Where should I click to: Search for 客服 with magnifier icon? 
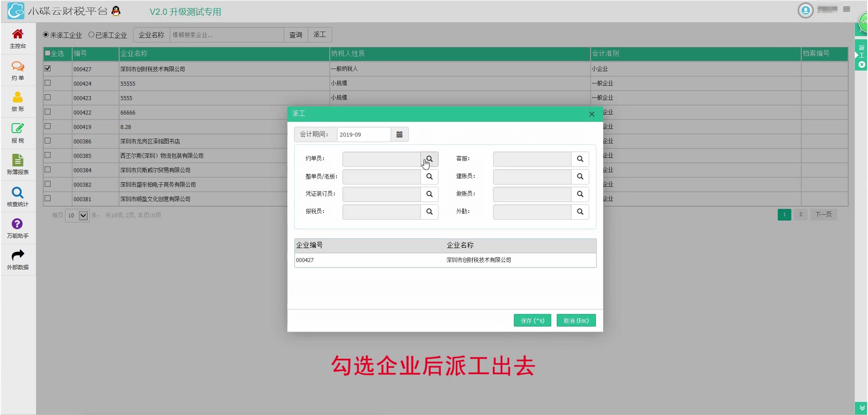[x=580, y=159]
